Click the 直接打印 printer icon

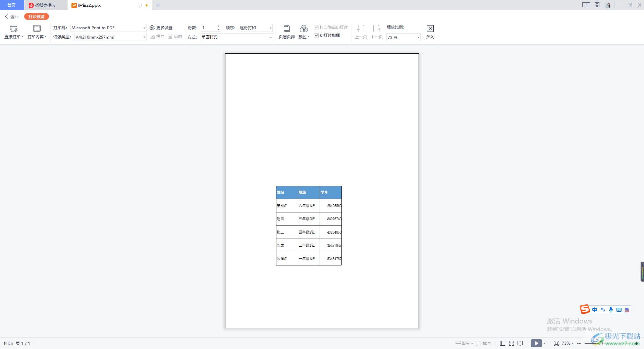(x=14, y=29)
